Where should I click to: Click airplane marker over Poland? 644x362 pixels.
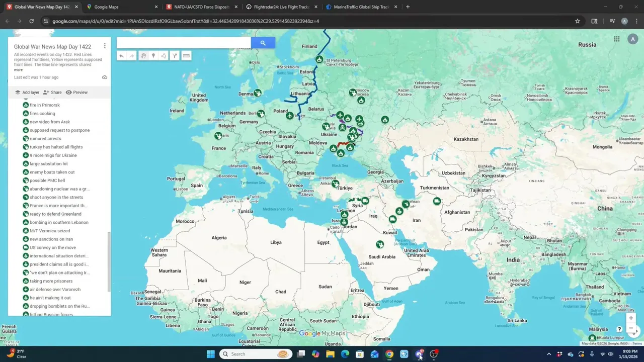[289, 116]
